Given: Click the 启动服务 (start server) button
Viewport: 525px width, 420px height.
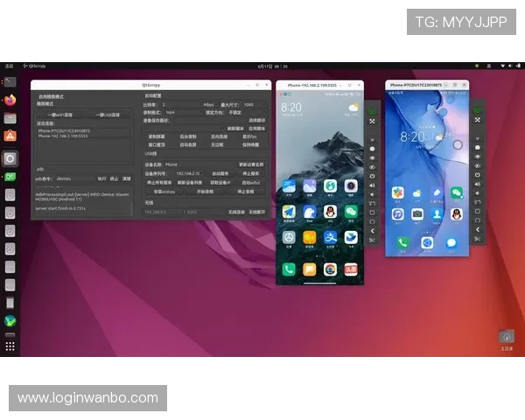Looking at the screenshot, I should pyautogui.click(x=220, y=173).
